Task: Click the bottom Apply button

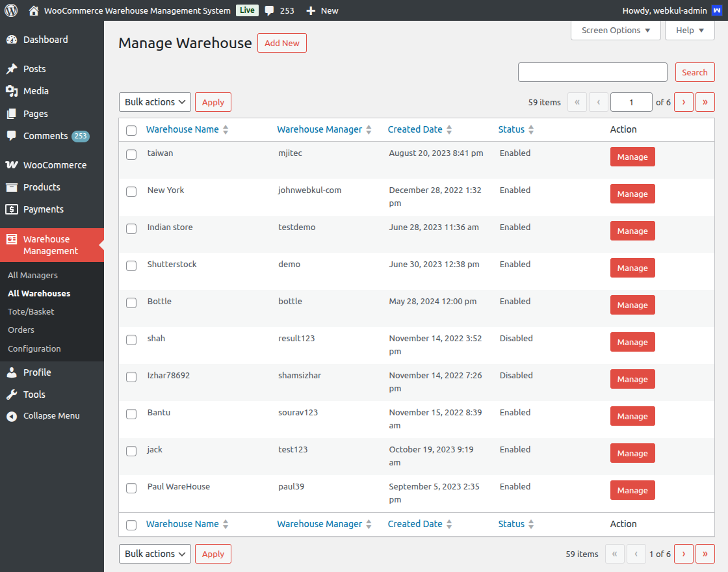Action: pos(213,554)
